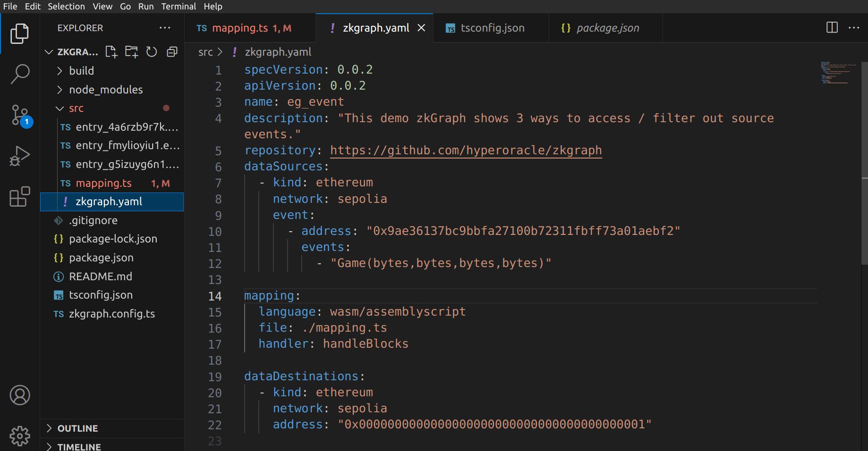Open Run and Debug view

click(x=19, y=156)
